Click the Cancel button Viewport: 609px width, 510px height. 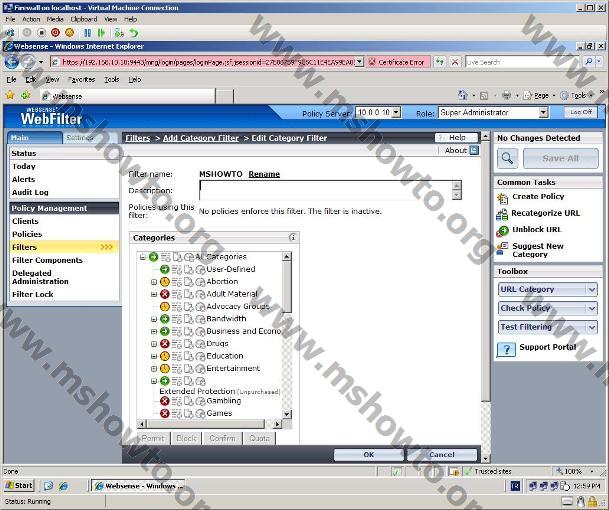(x=442, y=454)
